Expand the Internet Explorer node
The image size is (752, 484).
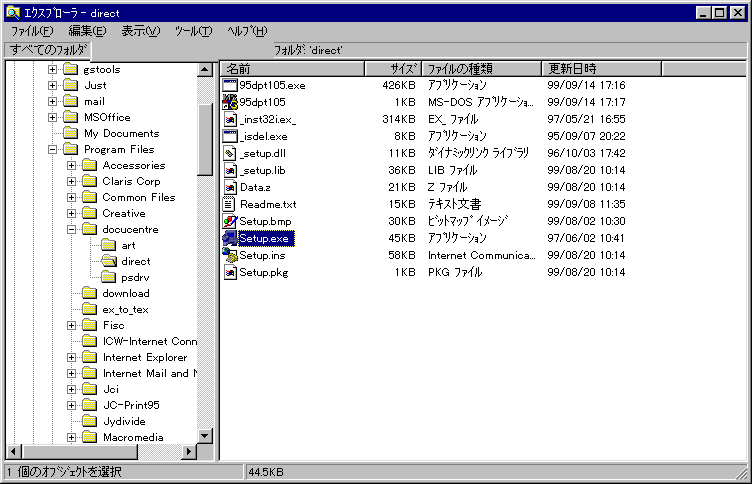tap(71, 357)
